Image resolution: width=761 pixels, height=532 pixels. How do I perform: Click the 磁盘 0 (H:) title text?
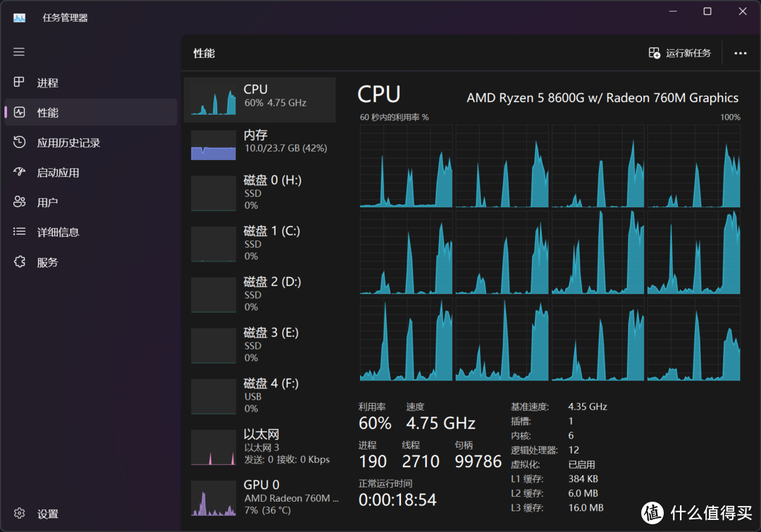(x=272, y=180)
